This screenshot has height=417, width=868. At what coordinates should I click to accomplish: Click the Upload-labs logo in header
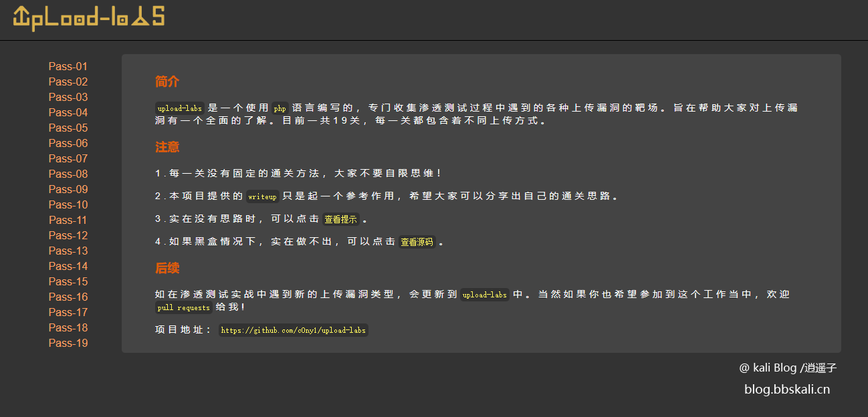click(x=89, y=17)
